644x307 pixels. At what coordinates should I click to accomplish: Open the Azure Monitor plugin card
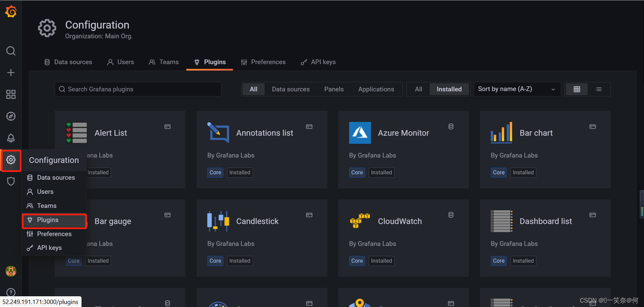(403, 149)
